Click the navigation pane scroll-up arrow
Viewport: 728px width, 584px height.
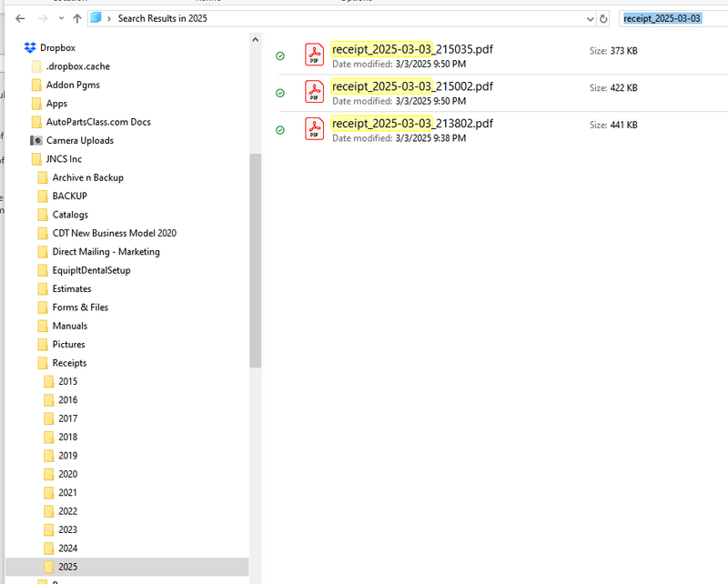pos(255,40)
